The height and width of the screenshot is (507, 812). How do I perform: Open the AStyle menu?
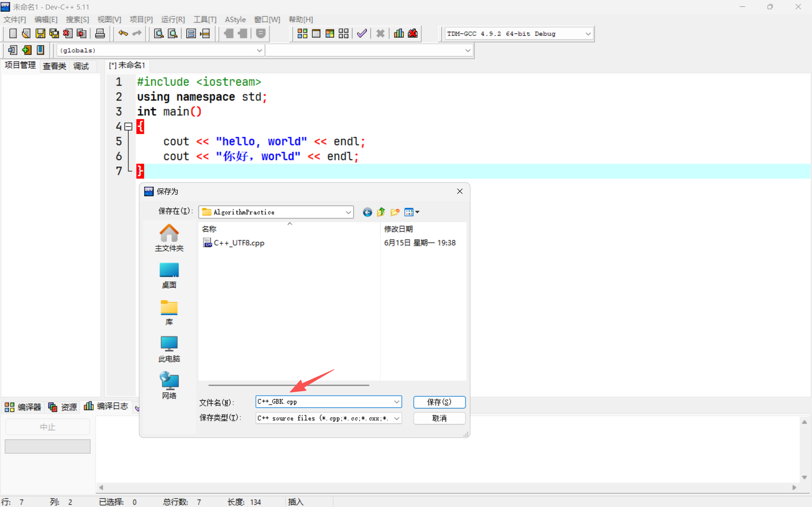[235, 20]
